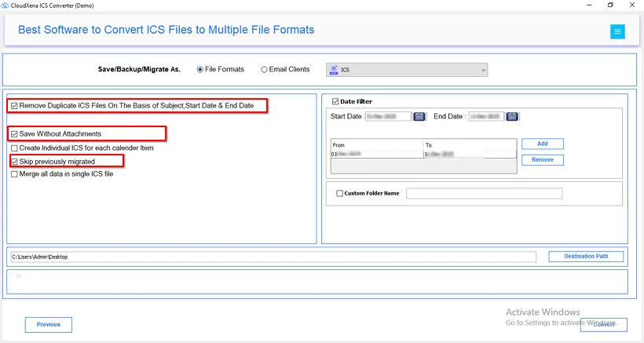Click the Start Date input field
The image size is (644, 343).
pyautogui.click(x=388, y=116)
